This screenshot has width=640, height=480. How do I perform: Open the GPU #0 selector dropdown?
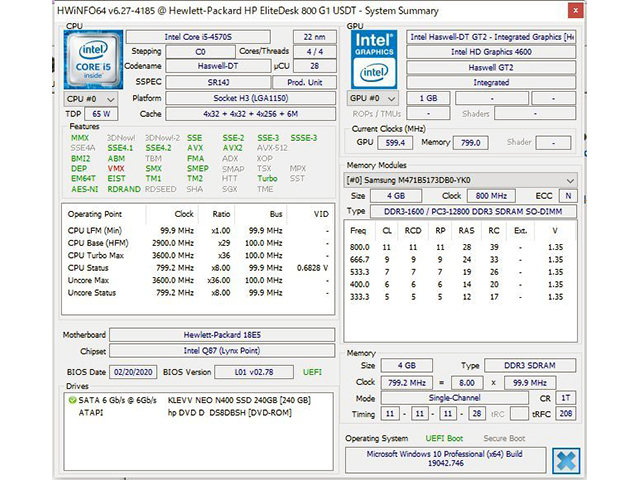click(x=372, y=98)
